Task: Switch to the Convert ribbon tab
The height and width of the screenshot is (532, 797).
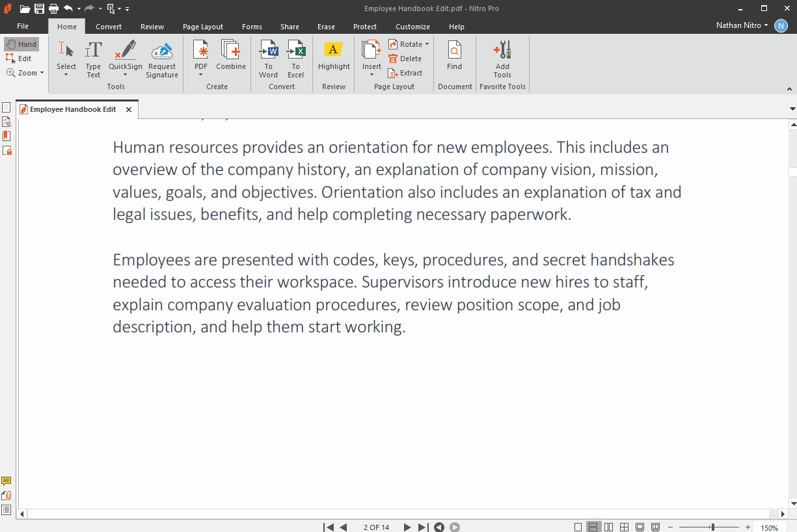Action: [x=108, y=27]
